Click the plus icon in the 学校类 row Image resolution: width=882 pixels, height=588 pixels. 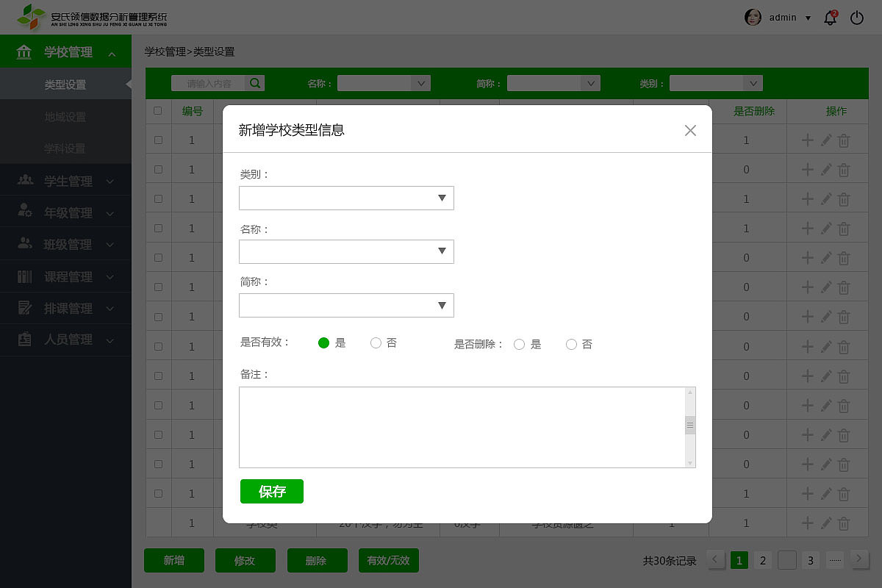pyautogui.click(x=807, y=523)
